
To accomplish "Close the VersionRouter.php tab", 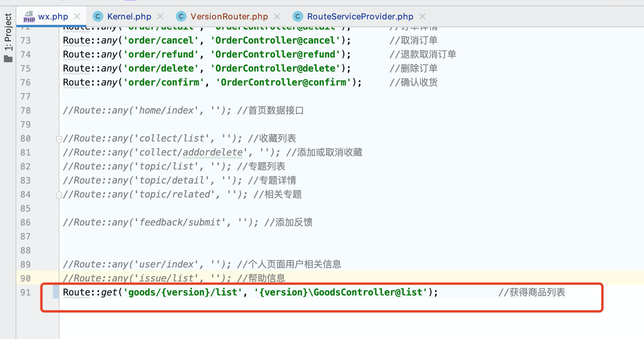I will [x=277, y=16].
